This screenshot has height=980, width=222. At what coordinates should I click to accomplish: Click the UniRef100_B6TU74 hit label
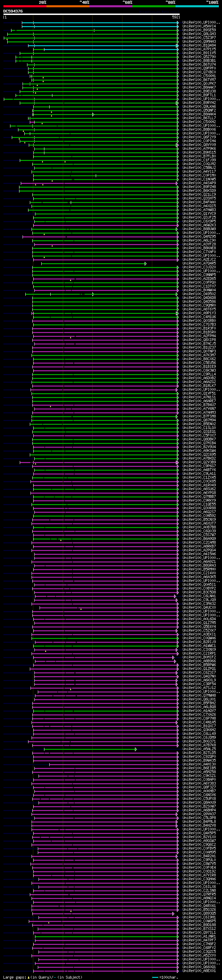(x=199, y=64)
